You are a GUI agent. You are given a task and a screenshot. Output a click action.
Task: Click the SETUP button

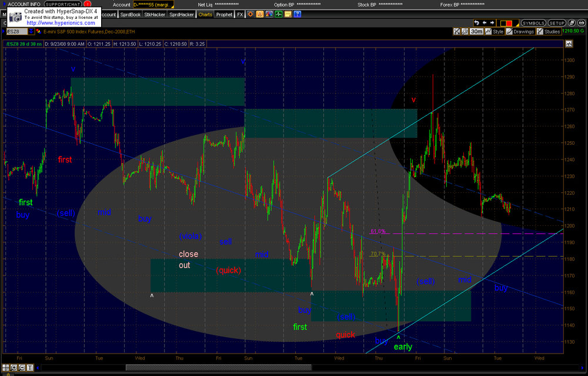(557, 24)
